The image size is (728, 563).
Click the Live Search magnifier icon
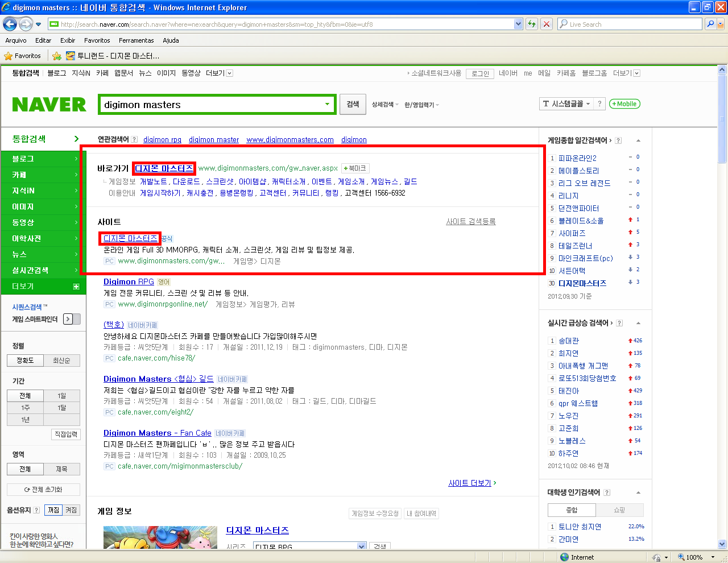pos(710,24)
